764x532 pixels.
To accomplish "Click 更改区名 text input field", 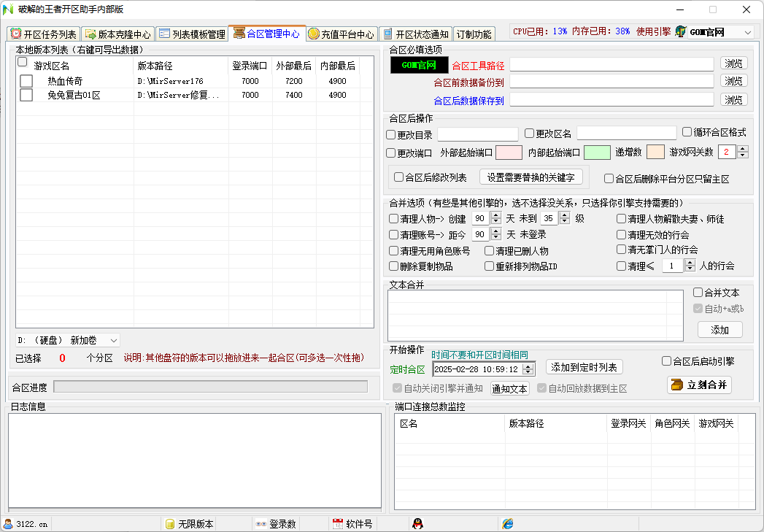I will tap(627, 133).
